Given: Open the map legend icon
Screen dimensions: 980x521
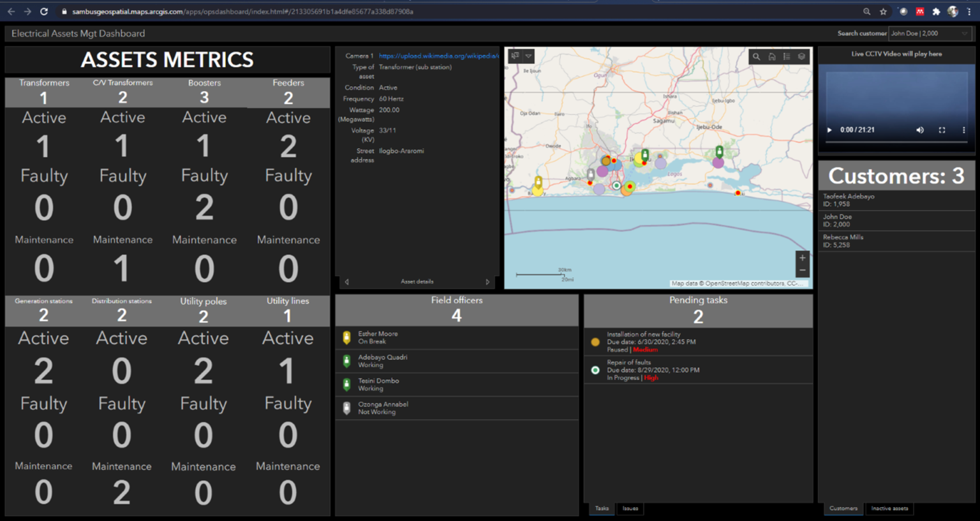Looking at the screenshot, I should 787,56.
